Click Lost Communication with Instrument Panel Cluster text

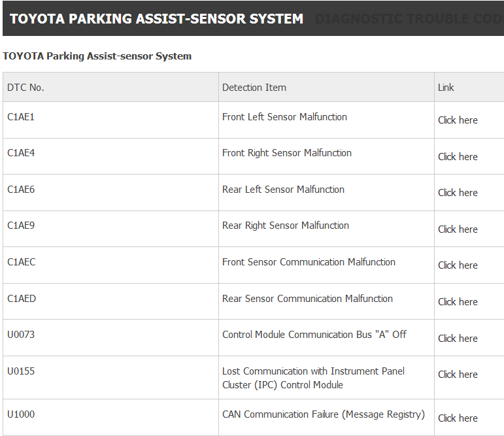point(313,378)
